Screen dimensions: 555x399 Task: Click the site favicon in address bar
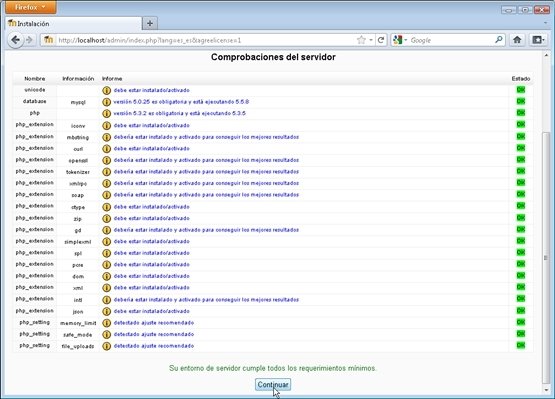[48, 40]
